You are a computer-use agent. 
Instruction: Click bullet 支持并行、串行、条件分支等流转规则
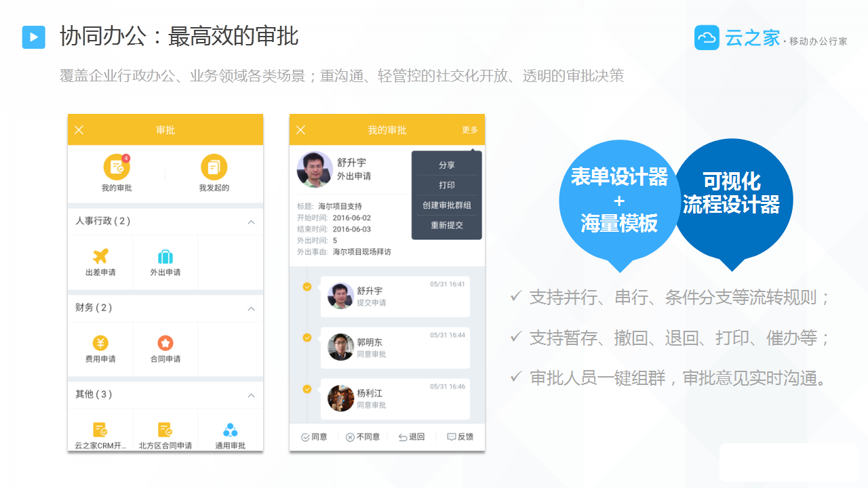point(679,298)
